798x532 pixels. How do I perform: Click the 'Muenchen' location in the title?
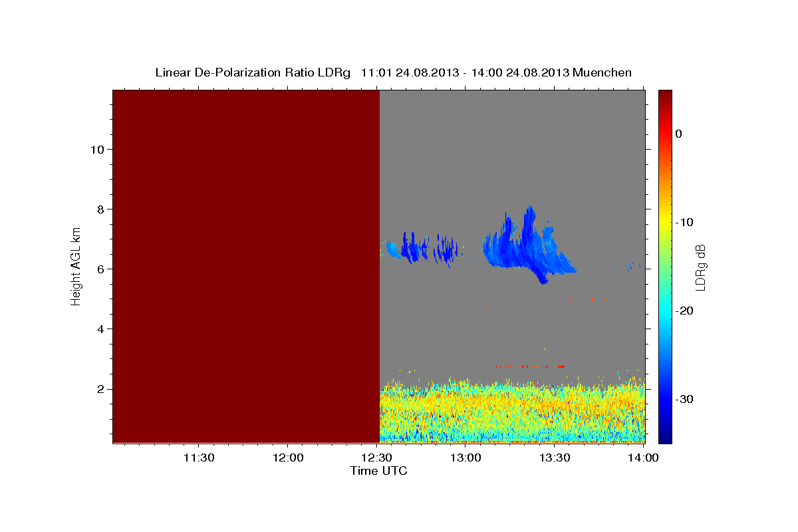603,72
